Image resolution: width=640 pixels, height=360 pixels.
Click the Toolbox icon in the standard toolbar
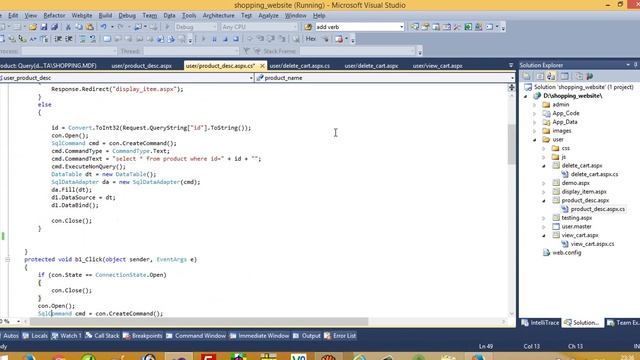point(457,27)
